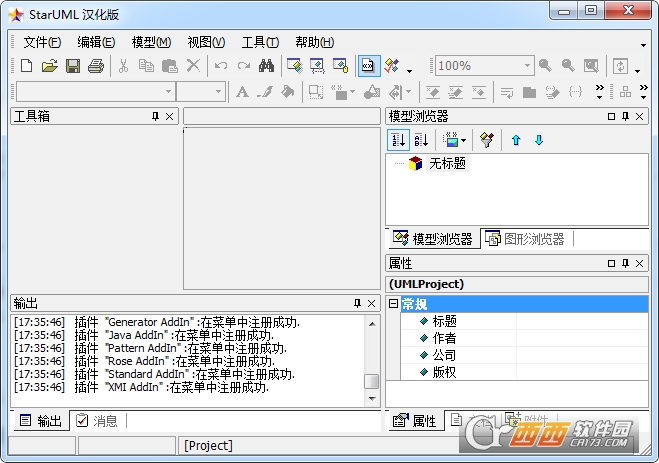659x463 pixels.
Task: Click the line color pen icon
Action: coord(265,92)
